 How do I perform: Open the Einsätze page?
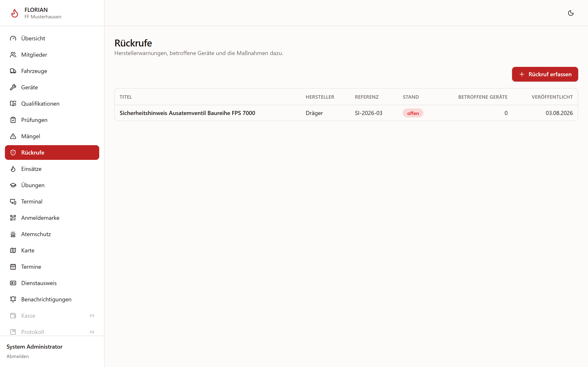click(52, 169)
